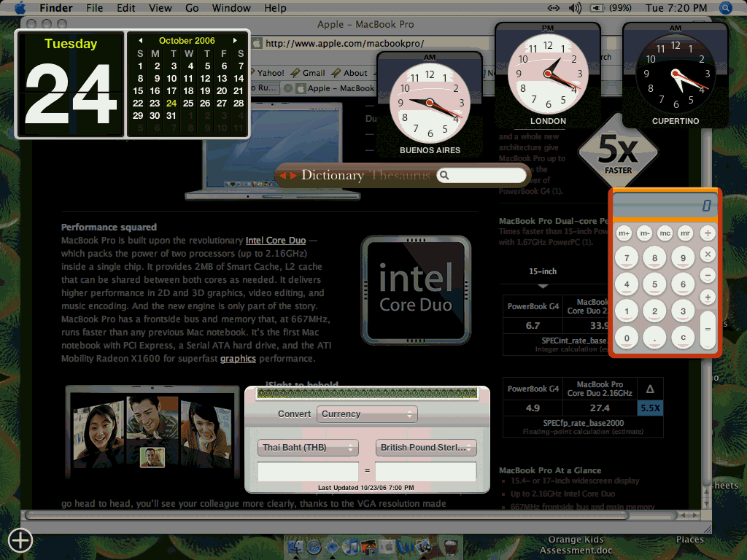Switch Dictionary widget to Thesaurus mode
The width and height of the screenshot is (747, 560).
click(x=400, y=175)
